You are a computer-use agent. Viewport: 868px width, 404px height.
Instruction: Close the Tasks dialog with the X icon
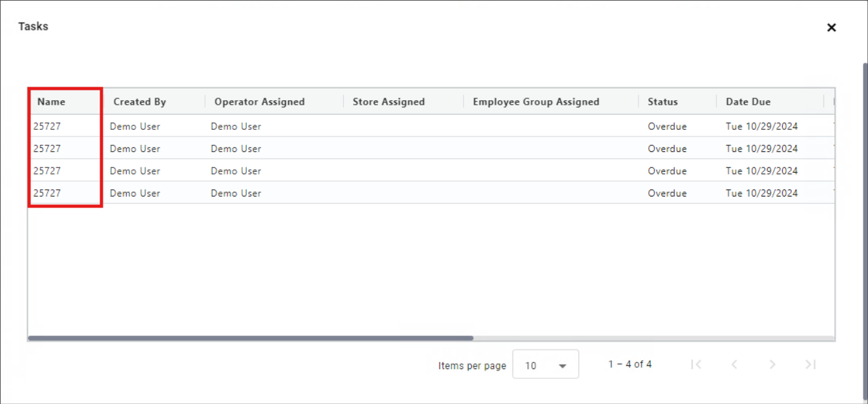point(831,27)
